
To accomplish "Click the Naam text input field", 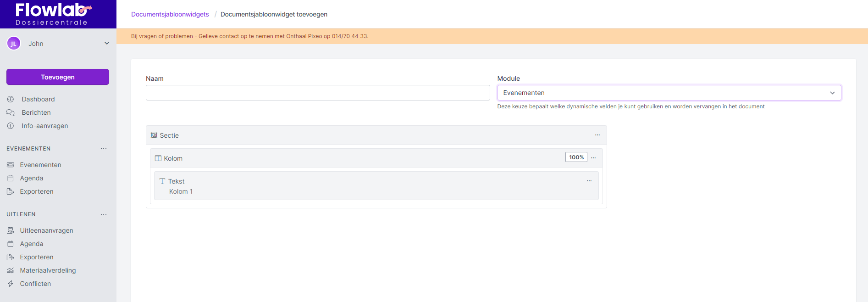I will pos(317,93).
